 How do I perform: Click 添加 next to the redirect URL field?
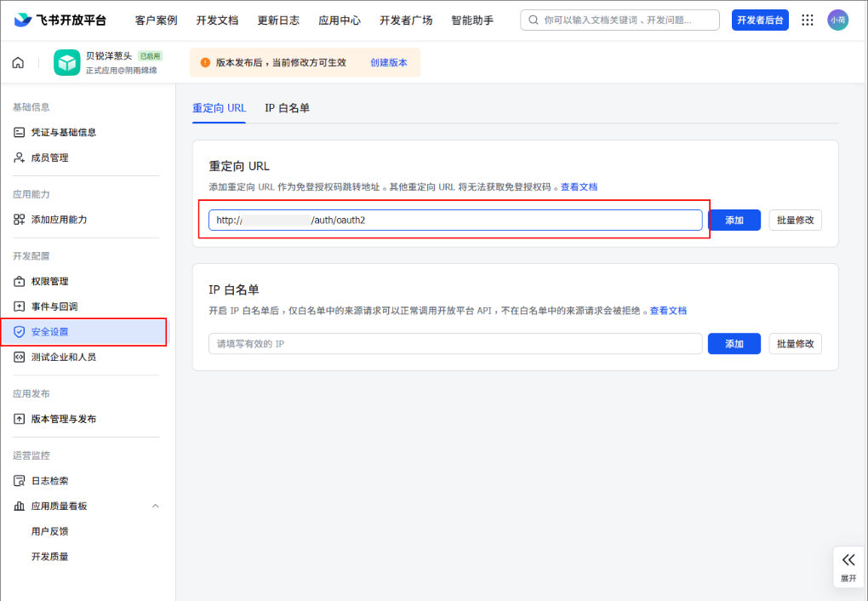pos(734,220)
